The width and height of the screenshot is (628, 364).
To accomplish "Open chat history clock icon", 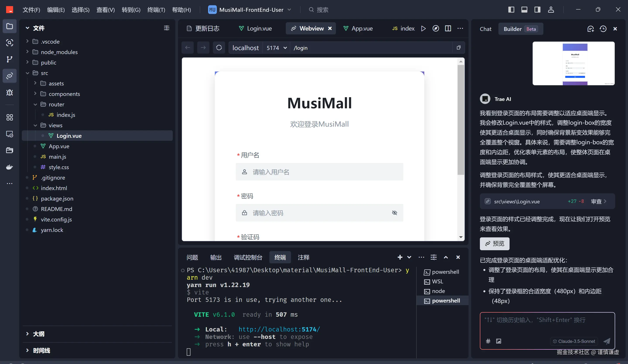I will 603,29.
